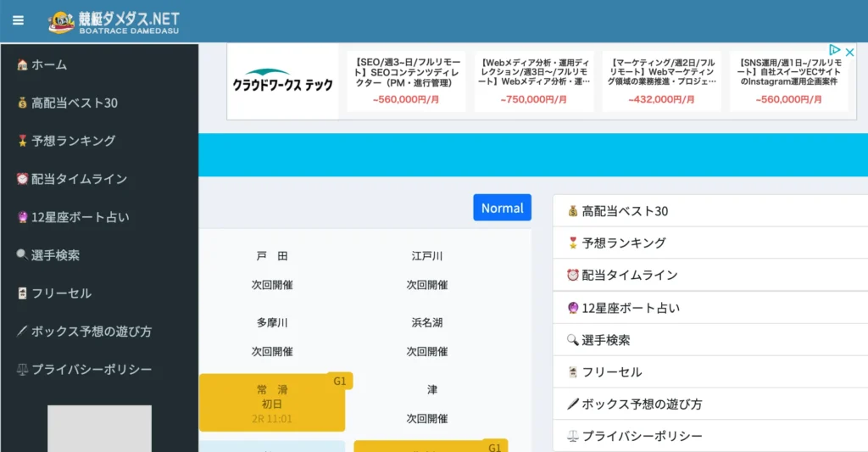Click the gray ad placeholder in sidebar
The width and height of the screenshot is (868, 452).
tap(100, 429)
